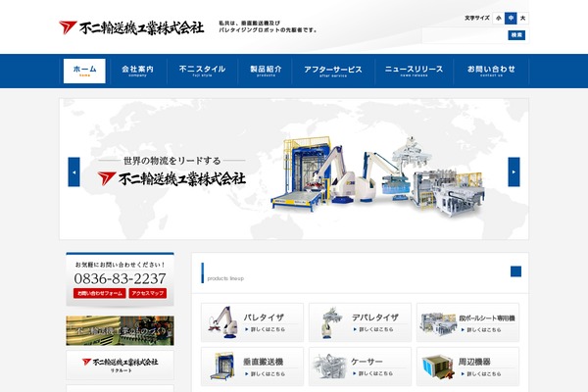
Task: Click 詳しくはこちら under パレタイザ
Action: [x=266, y=329]
